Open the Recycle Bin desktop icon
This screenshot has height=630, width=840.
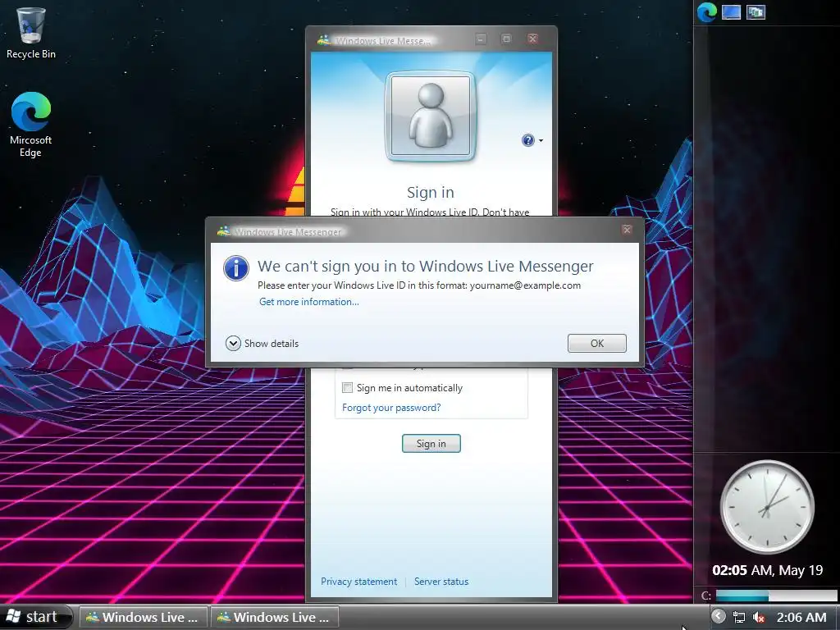(x=30, y=33)
